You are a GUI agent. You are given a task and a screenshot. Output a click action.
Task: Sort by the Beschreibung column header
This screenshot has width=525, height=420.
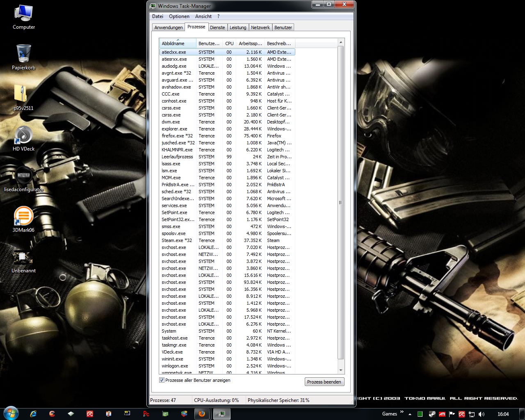click(x=279, y=43)
